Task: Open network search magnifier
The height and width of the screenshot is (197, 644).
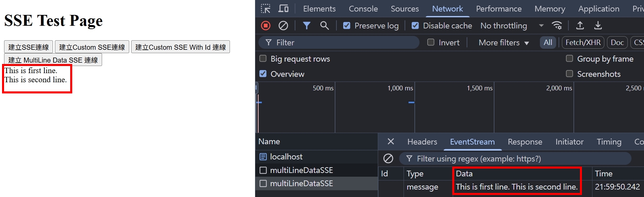Action: pyautogui.click(x=325, y=25)
